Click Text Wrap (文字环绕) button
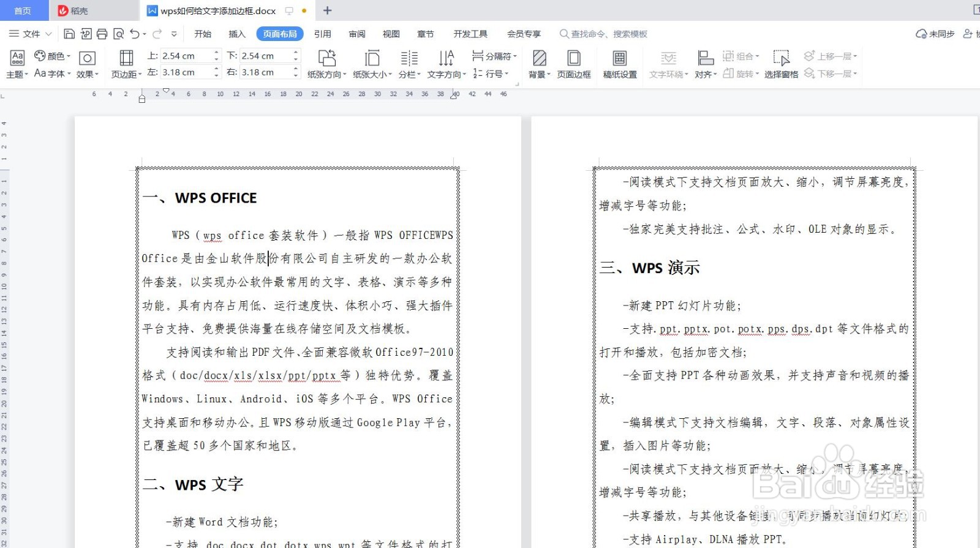 coord(669,64)
